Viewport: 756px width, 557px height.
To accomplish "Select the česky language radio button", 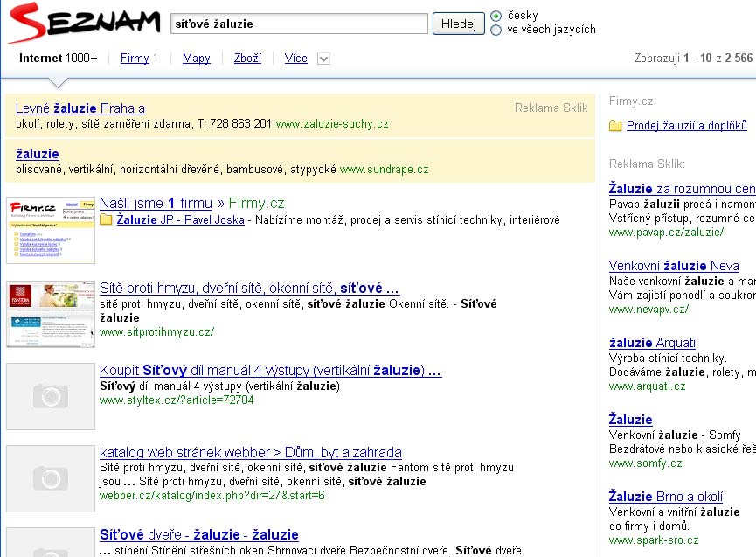I will (x=496, y=16).
